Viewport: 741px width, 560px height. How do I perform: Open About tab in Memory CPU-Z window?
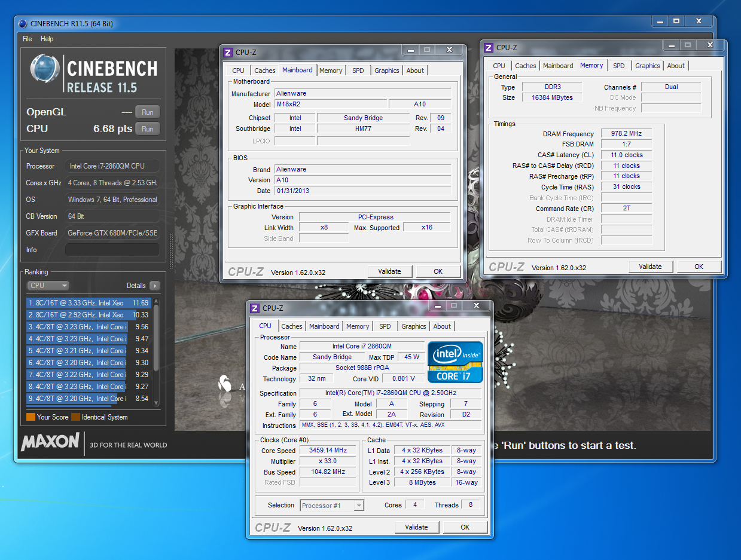click(x=676, y=66)
